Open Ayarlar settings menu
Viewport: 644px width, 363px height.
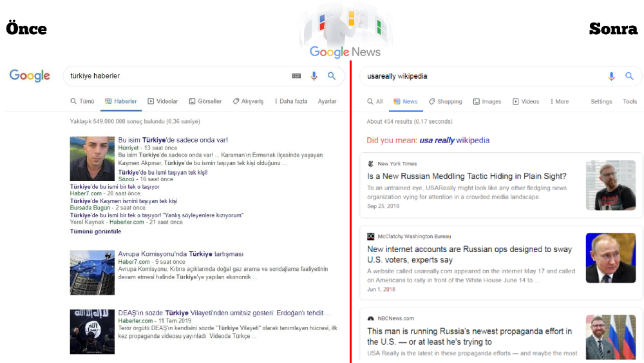[327, 101]
